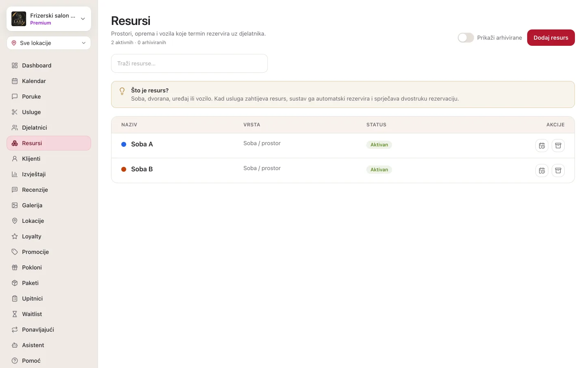Image resolution: width=588 pixels, height=368 pixels.
Task: Click the Djelatnici people icon
Action: (15, 128)
